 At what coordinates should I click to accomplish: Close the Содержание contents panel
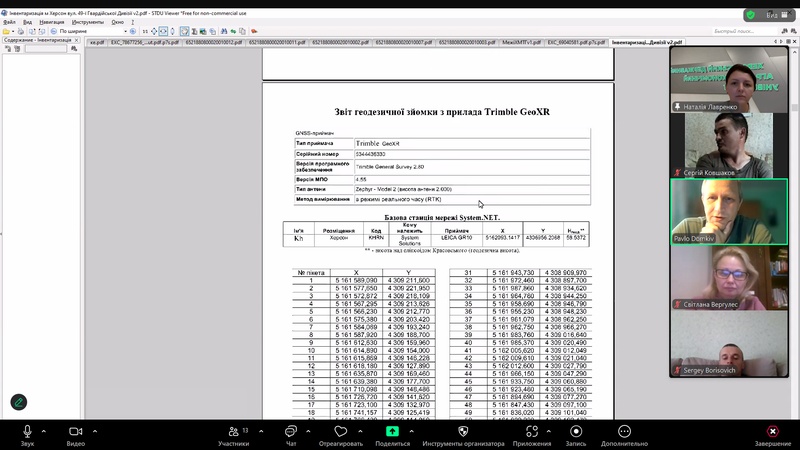click(77, 40)
